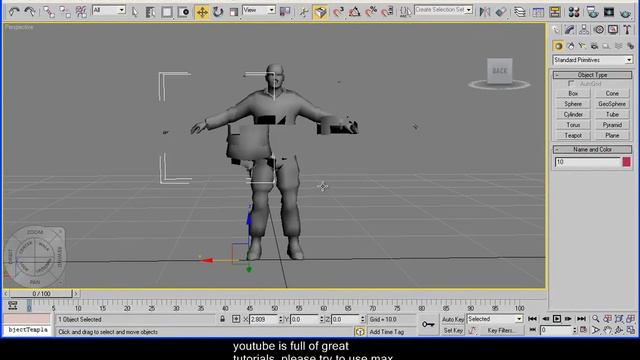Open the selection filter All dropdown
The height and width of the screenshot is (360, 640).
click(109, 10)
